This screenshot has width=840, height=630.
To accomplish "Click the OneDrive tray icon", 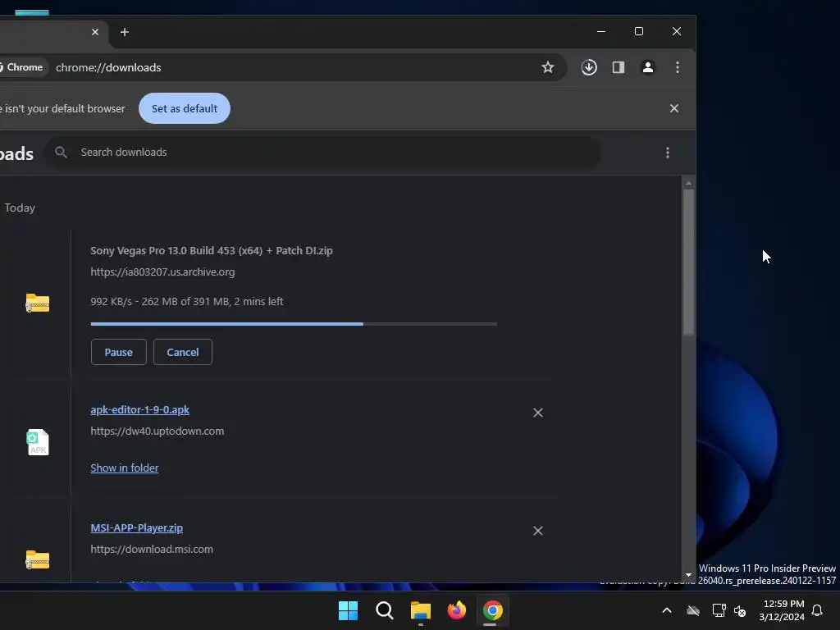I will 693,610.
